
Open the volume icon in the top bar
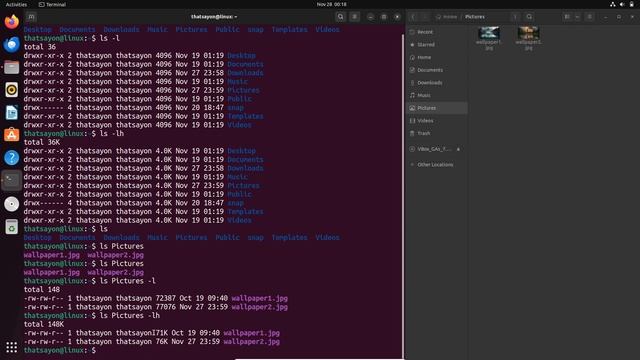click(x=622, y=4)
